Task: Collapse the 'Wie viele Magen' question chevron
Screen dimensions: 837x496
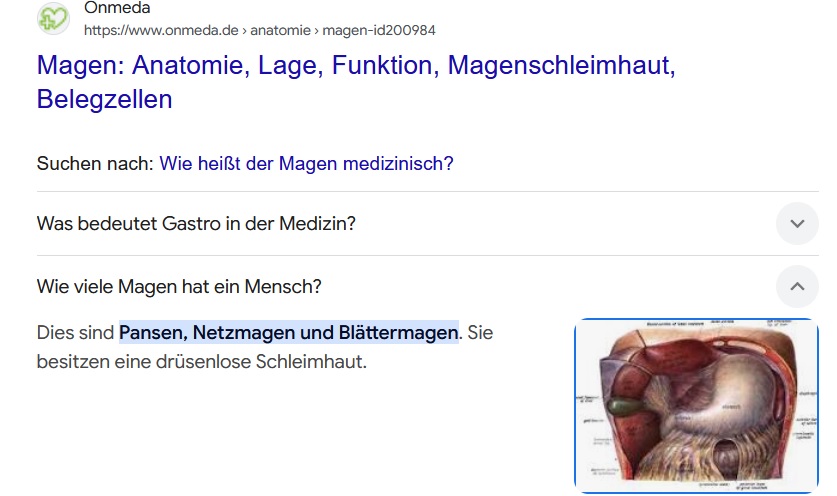Action: pyautogui.click(x=797, y=287)
